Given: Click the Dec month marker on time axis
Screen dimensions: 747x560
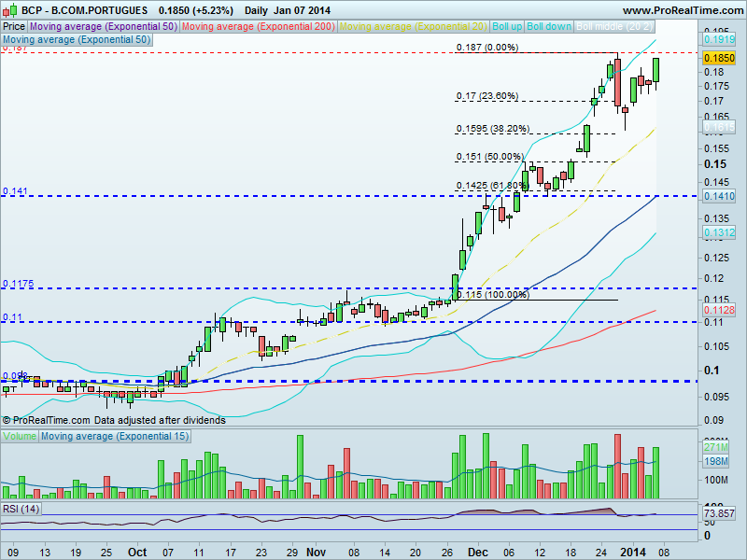Looking at the screenshot, I should point(477,553).
